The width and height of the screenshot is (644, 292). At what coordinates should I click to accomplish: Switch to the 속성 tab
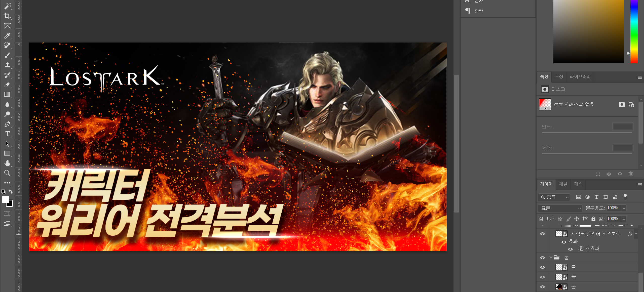pyautogui.click(x=544, y=77)
